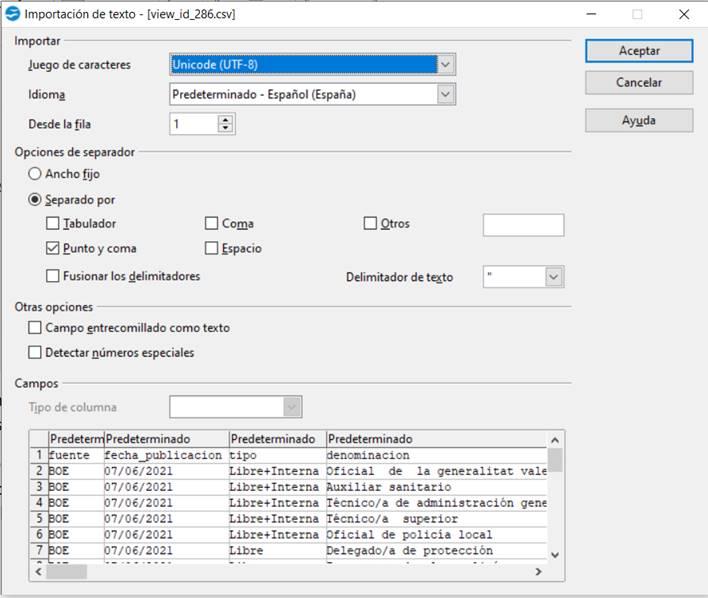Click the vertical scrollbar thumb in preview
This screenshot has height=598, width=708.
tap(555, 460)
